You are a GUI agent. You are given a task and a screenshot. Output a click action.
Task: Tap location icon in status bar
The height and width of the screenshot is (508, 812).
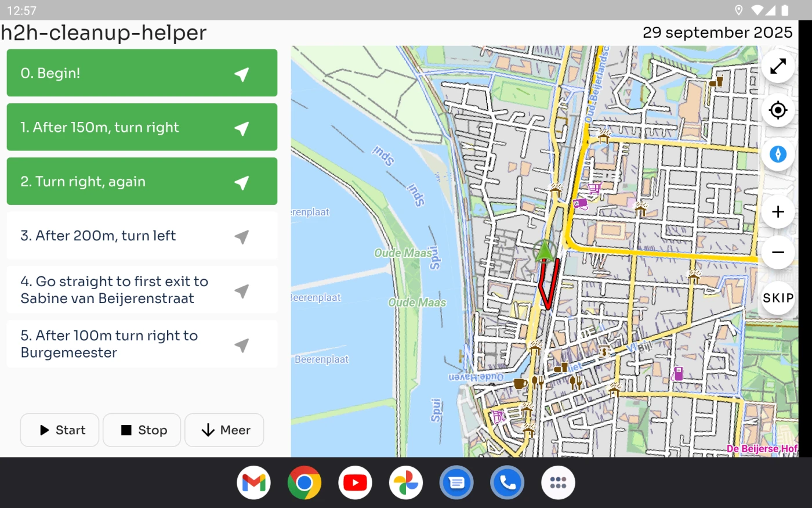739,10
